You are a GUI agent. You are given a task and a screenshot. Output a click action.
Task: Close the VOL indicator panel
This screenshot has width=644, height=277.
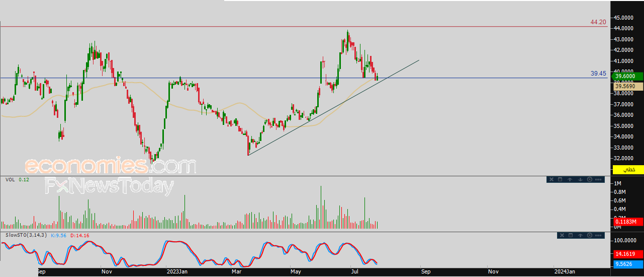point(551,179)
